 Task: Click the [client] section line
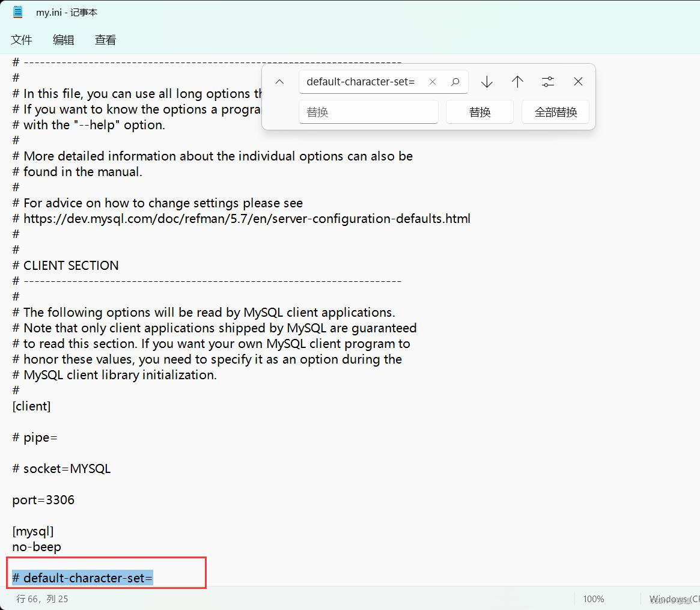tap(31, 406)
